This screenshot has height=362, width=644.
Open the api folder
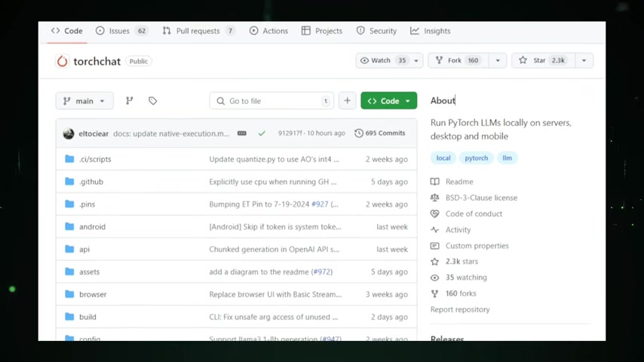coord(84,250)
